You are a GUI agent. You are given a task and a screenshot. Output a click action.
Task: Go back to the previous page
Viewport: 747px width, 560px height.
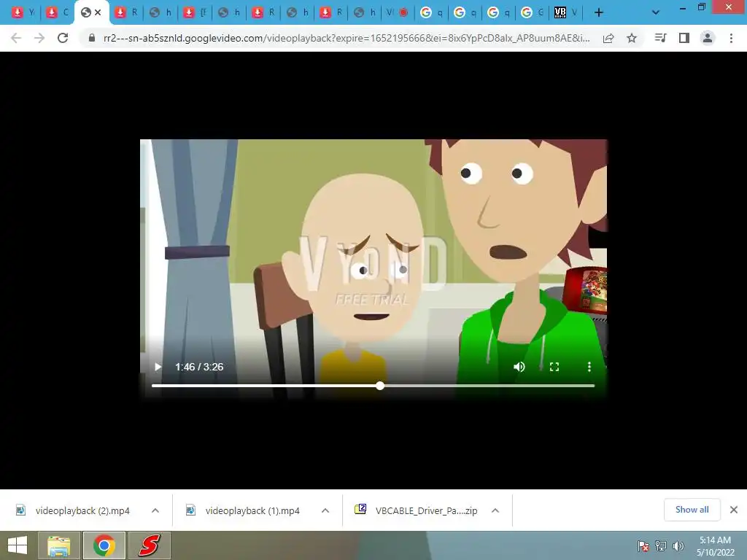click(16, 38)
